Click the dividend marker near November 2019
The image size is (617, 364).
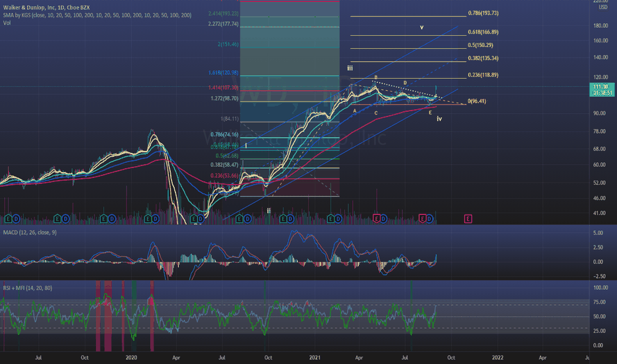pyautogui.click(x=111, y=219)
